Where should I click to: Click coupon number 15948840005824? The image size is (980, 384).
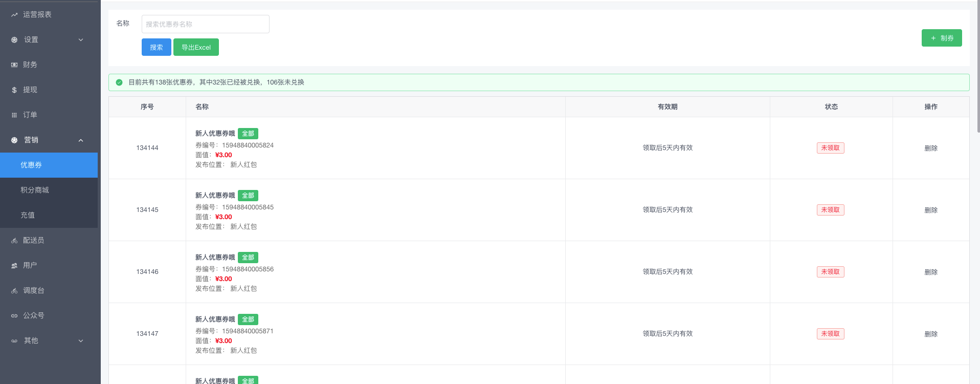pyautogui.click(x=248, y=145)
